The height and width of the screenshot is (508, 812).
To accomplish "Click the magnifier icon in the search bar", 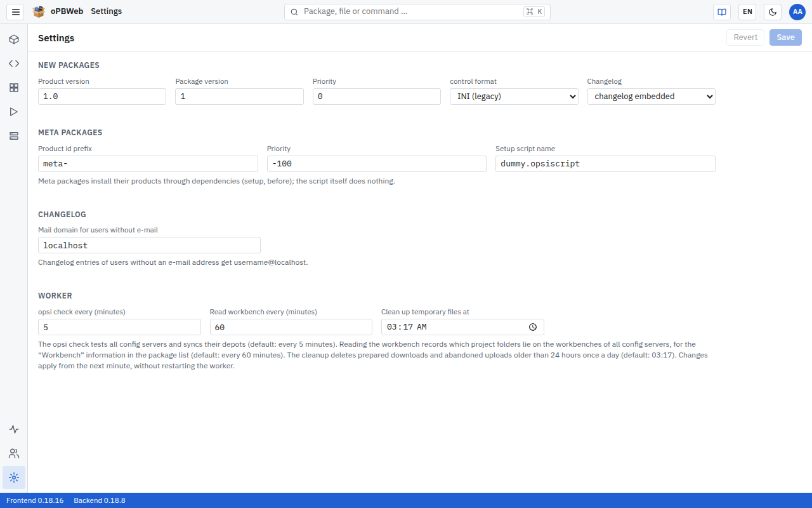I will click(x=294, y=12).
